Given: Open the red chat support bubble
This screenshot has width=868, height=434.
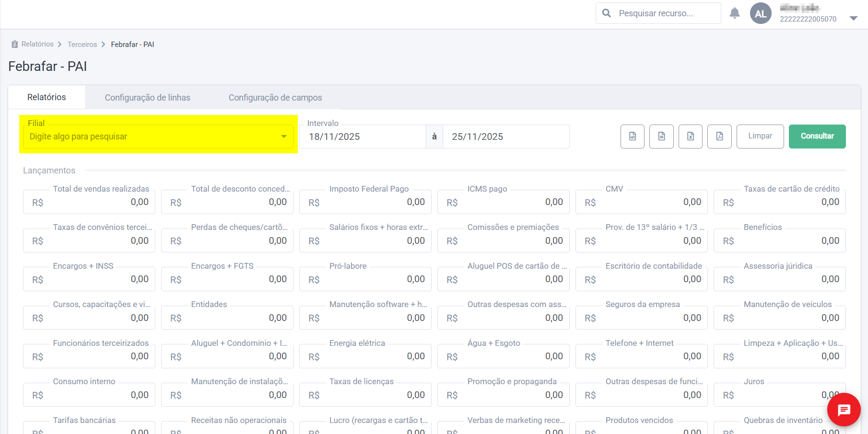Looking at the screenshot, I should (x=844, y=410).
